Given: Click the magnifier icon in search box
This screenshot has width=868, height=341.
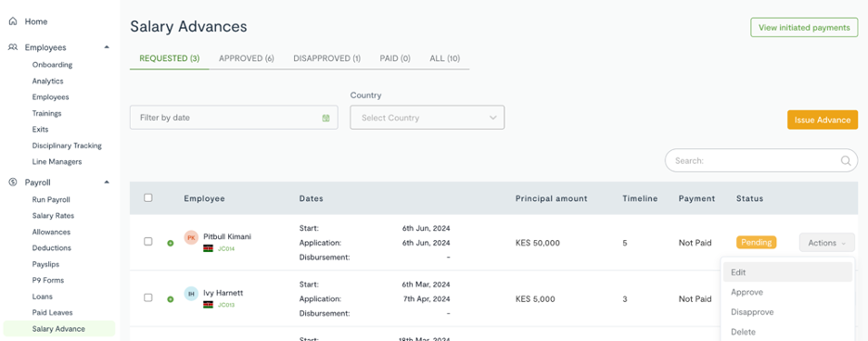Looking at the screenshot, I should click(846, 160).
